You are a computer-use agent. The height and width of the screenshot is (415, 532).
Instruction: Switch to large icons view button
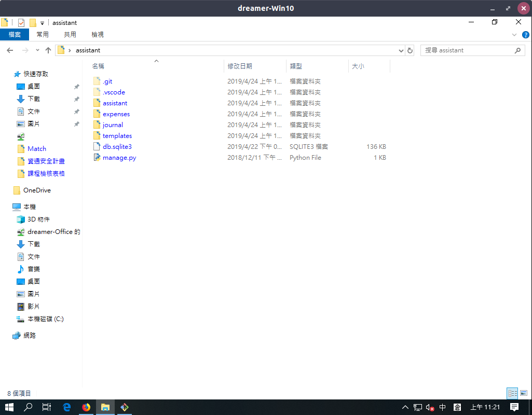click(x=523, y=393)
